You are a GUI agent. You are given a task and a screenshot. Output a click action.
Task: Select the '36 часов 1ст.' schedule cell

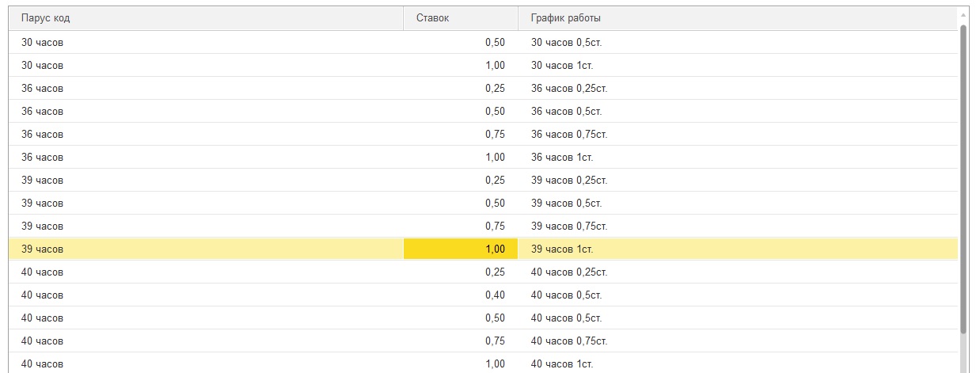tap(562, 157)
